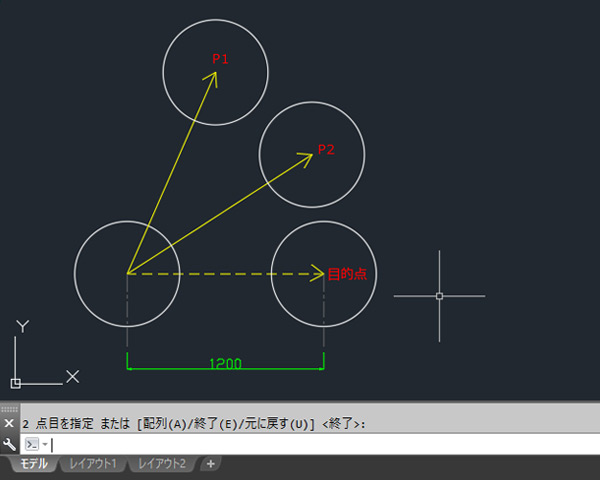The image size is (600, 480).
Task: Click into the command line input field
Action: [x=324, y=444]
